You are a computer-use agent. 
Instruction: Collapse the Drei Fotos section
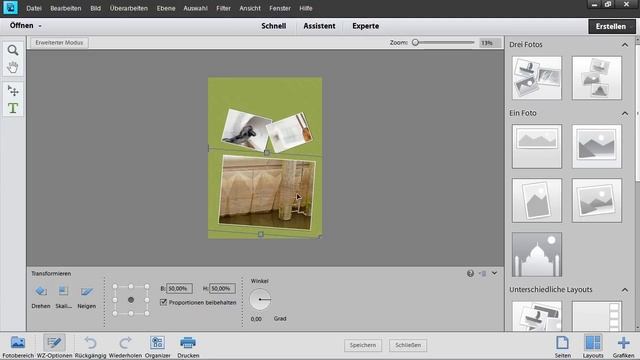[x=625, y=44]
